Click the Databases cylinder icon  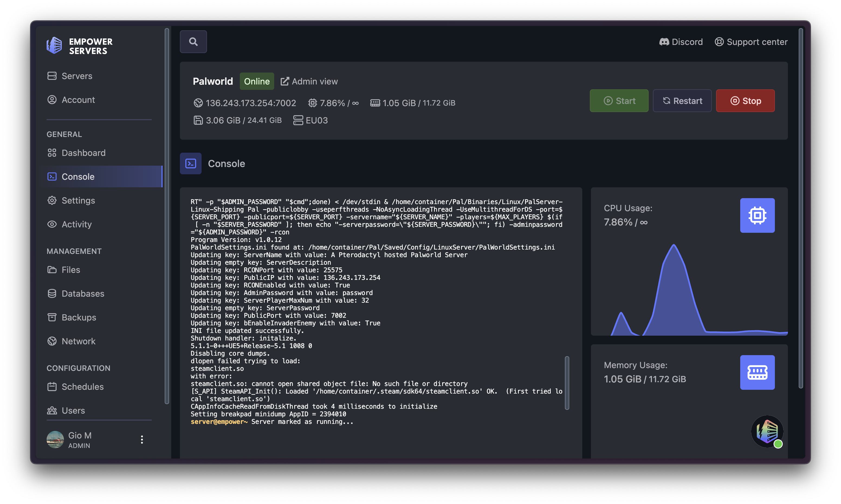point(52,293)
